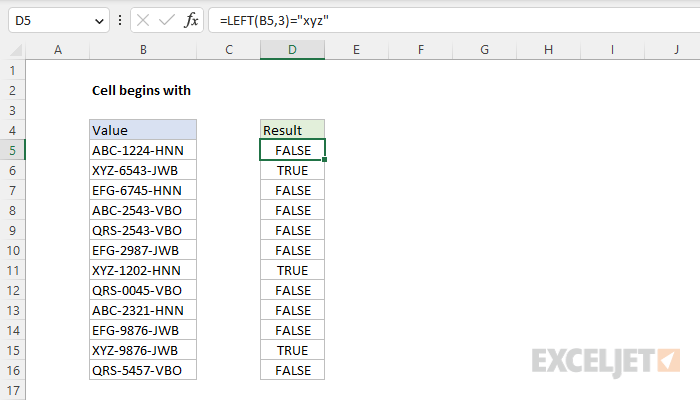The width and height of the screenshot is (700, 400).
Task: Click the FALSE result in row 13
Action: pyautogui.click(x=292, y=310)
